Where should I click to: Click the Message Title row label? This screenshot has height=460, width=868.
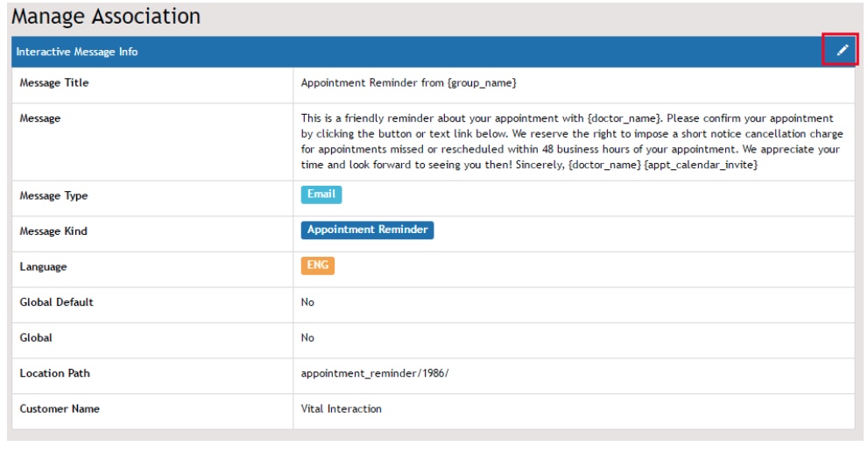[x=54, y=83]
